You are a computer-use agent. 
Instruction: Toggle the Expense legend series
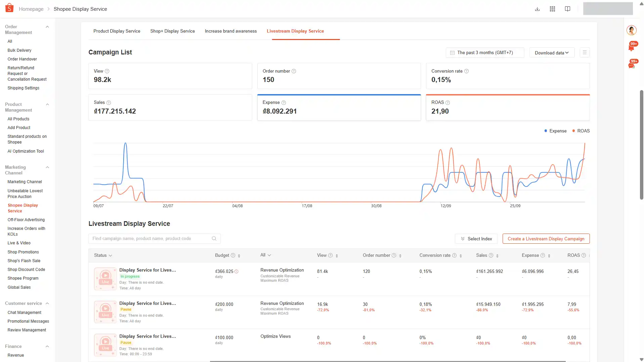[555, 131]
